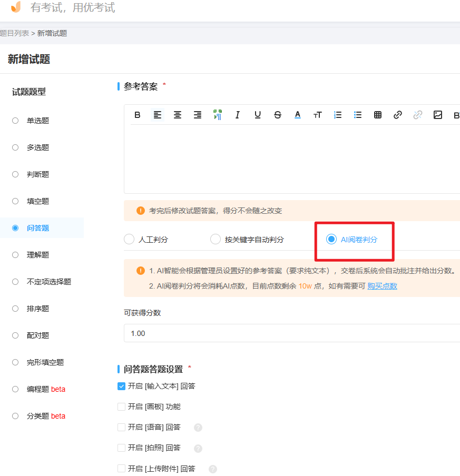The height and width of the screenshot is (476, 460).
Task: Insert an image via the picture icon
Action: 437,115
